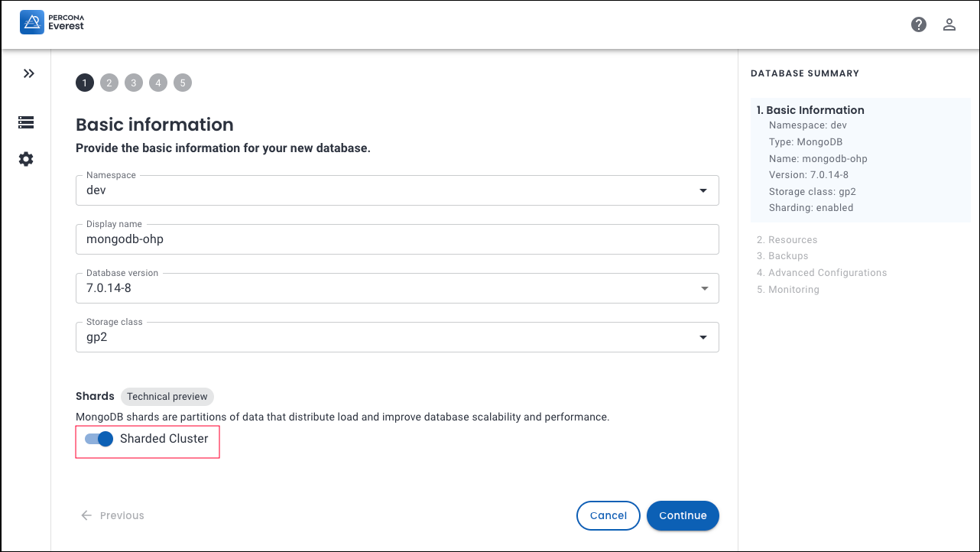
Task: Click the Previous back arrow link
Action: [x=113, y=515]
